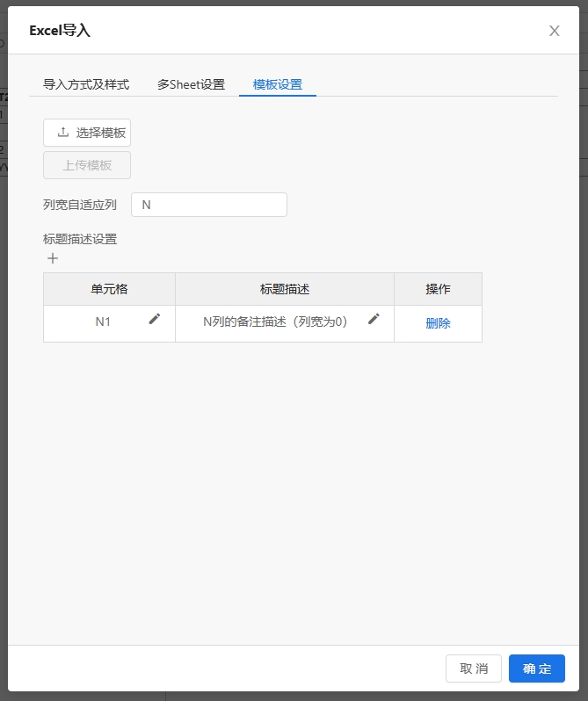This screenshot has width=588, height=701.
Task: Click the 标题描述 column header
Action: point(285,289)
